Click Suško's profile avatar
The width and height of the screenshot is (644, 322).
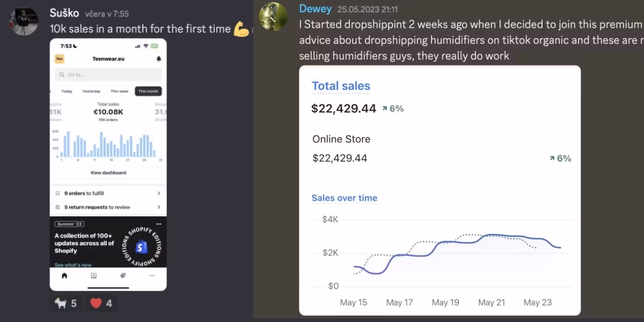[24, 21]
